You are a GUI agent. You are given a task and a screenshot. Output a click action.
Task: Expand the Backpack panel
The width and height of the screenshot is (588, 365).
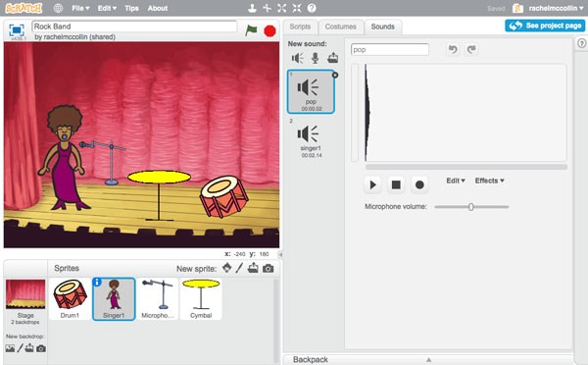(x=428, y=359)
